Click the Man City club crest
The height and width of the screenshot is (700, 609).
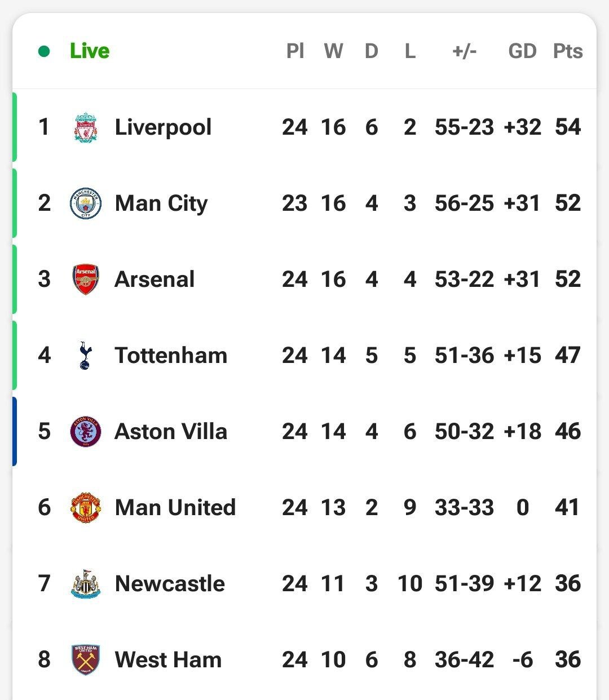(86, 203)
